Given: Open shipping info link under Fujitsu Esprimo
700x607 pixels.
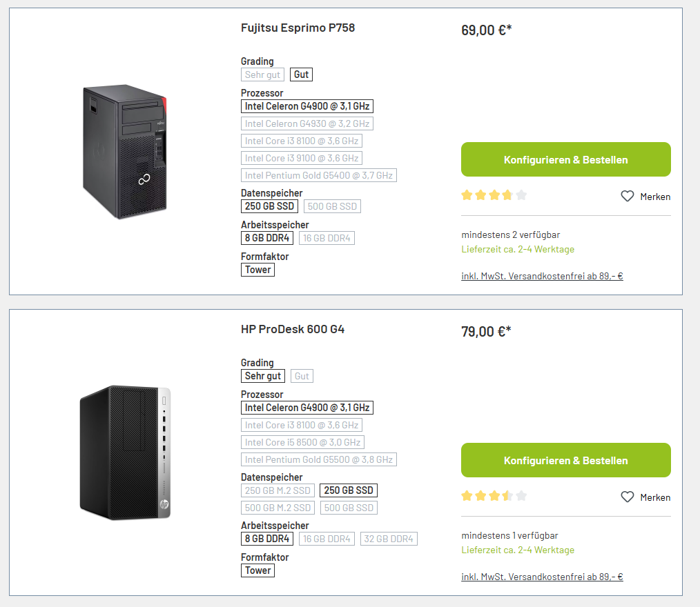Looking at the screenshot, I should click(542, 276).
